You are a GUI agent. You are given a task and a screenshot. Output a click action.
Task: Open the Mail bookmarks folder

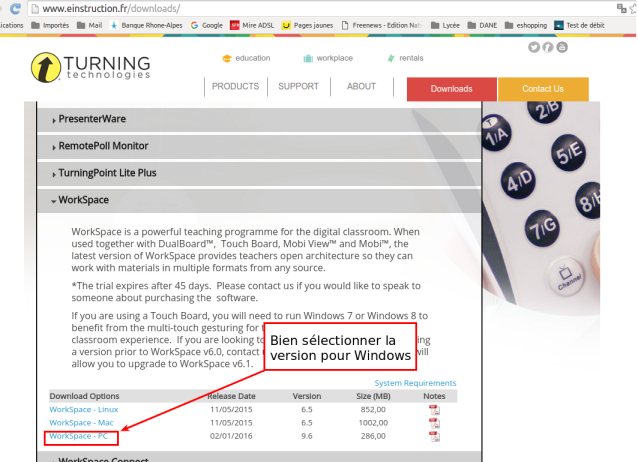tap(90, 25)
